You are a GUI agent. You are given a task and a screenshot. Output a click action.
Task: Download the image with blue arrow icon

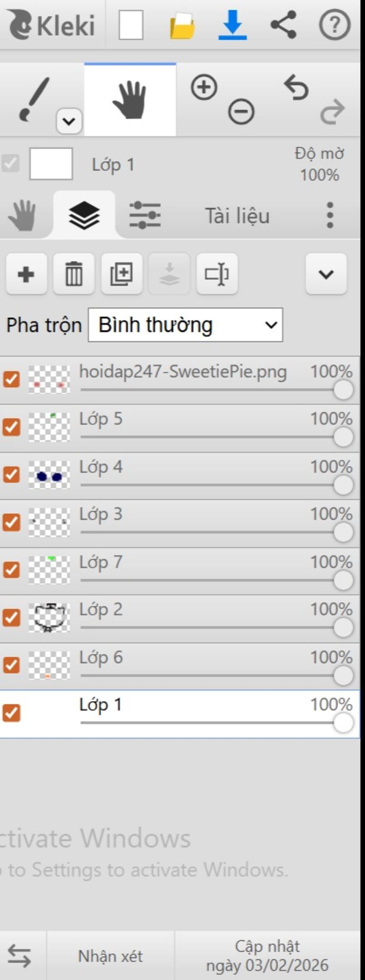[x=232, y=25]
